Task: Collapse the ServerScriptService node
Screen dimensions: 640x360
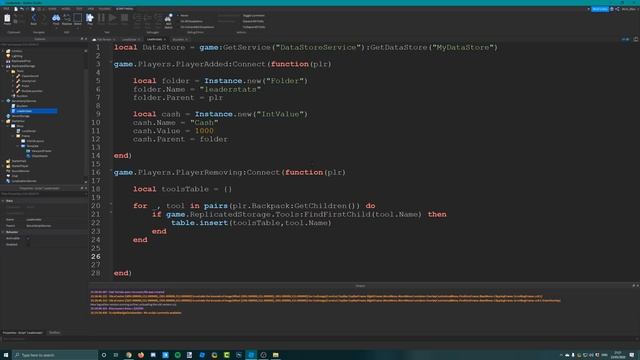Action: point(3,101)
